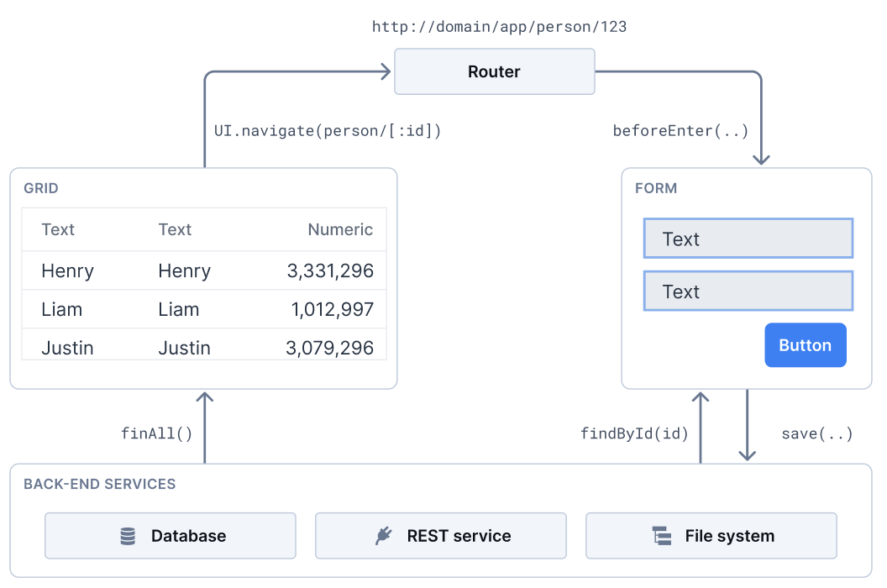Select the REST service box
The width and height of the screenshot is (887, 588).
(x=440, y=536)
